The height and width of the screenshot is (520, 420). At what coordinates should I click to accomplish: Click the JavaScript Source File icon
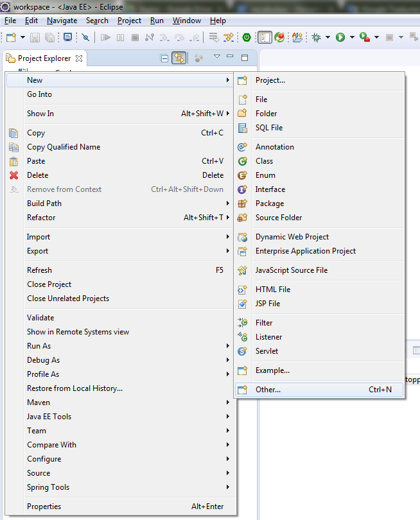(x=243, y=270)
